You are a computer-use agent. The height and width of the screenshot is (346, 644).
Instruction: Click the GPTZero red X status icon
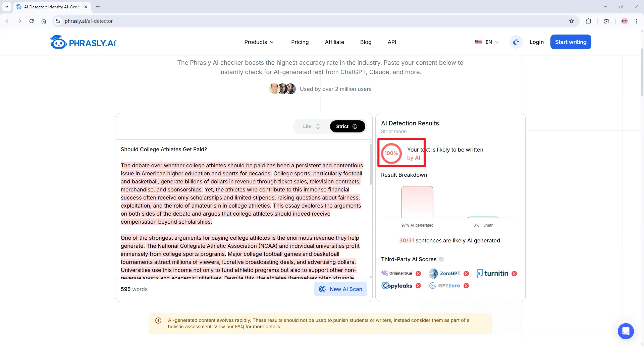point(466,286)
